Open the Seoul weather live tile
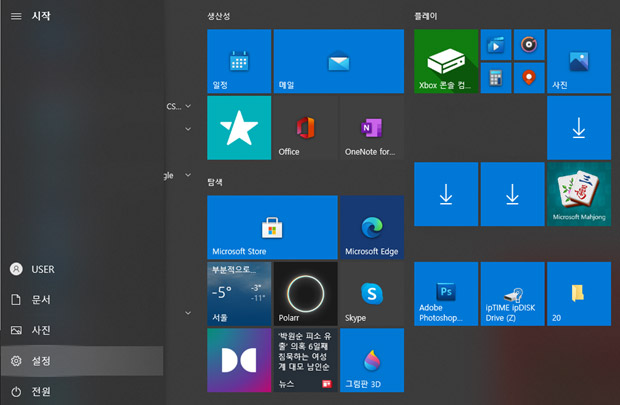Viewport: 620px width, 405px height. tap(239, 294)
